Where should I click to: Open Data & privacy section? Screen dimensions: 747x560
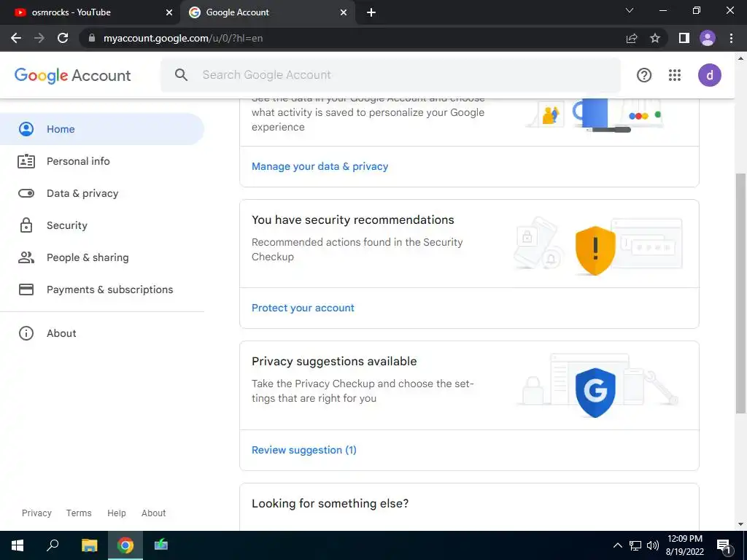pyautogui.click(x=102, y=193)
